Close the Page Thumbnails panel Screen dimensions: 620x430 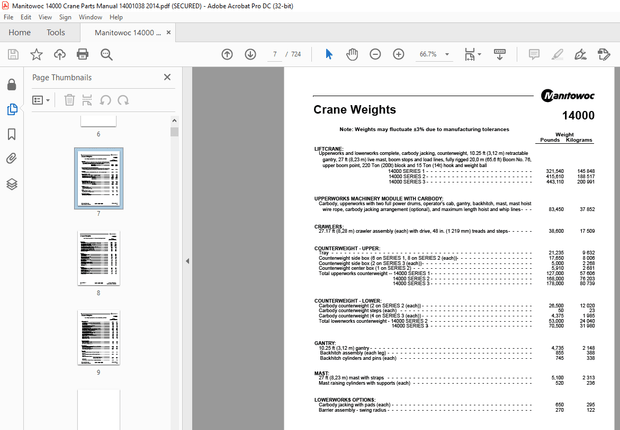167,77
